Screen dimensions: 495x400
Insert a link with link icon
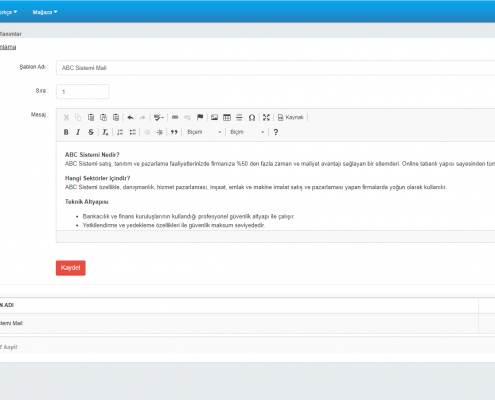(175, 117)
